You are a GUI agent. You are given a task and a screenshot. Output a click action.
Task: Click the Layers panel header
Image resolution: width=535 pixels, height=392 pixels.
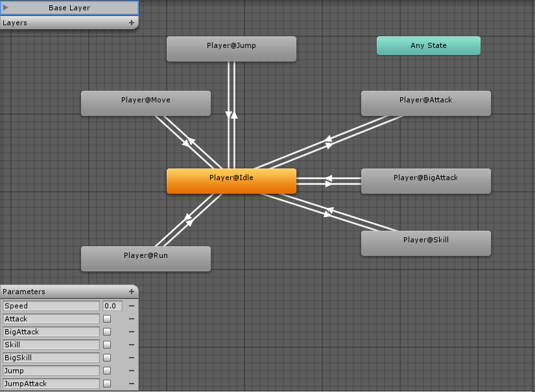click(x=69, y=23)
